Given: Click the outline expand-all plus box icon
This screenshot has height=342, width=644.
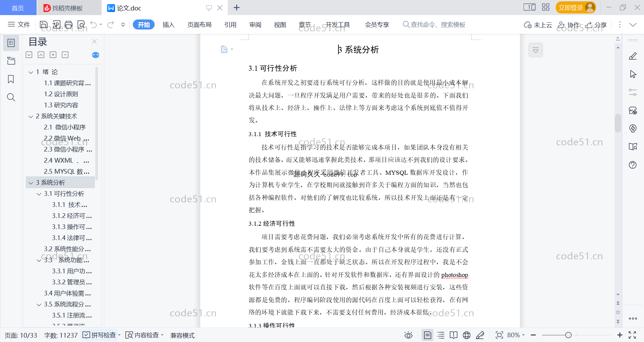Looking at the screenshot, I should click(x=53, y=55).
